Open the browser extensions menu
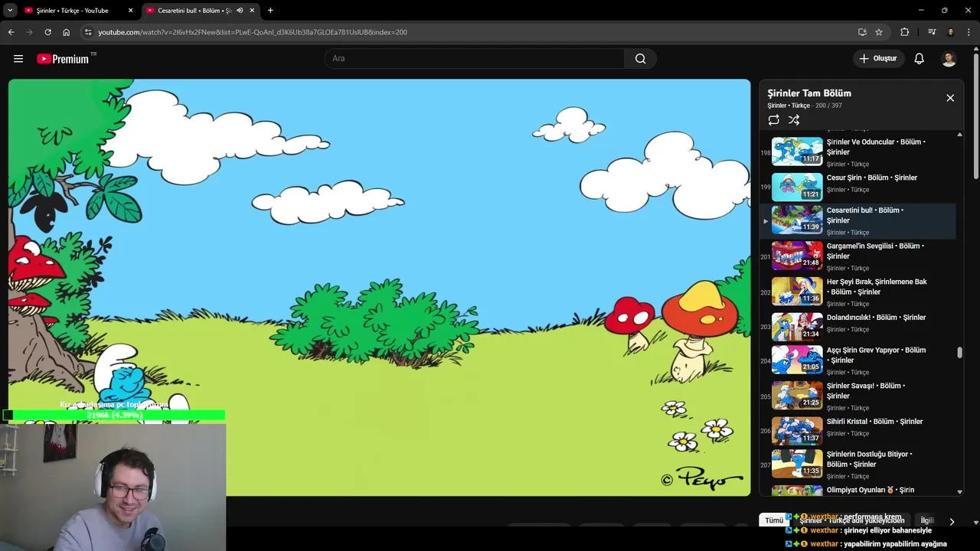This screenshot has height=551, width=980. [905, 32]
